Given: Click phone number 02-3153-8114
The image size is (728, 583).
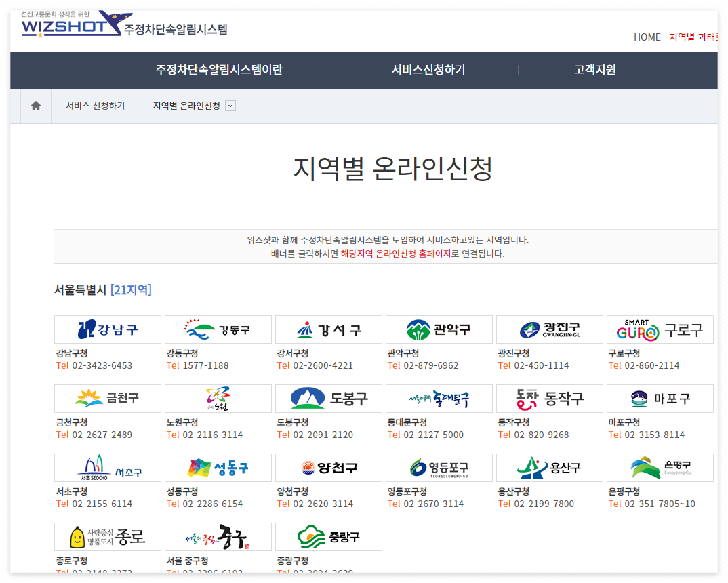Looking at the screenshot, I should coord(655,435).
